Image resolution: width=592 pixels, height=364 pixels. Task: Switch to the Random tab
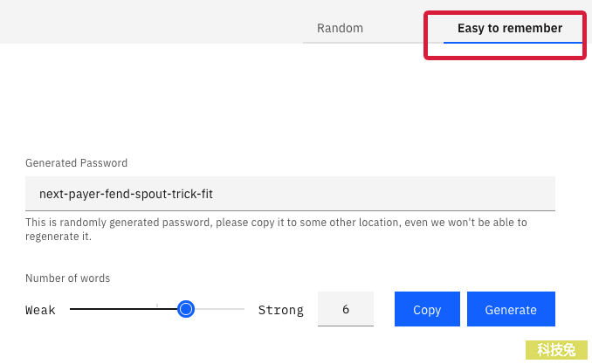coord(340,28)
